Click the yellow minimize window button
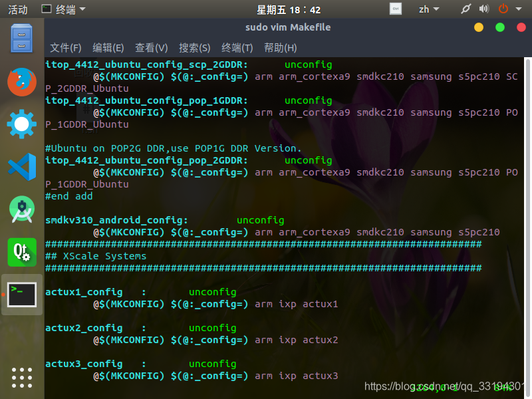Screen dimensions: 532x399 479,27
